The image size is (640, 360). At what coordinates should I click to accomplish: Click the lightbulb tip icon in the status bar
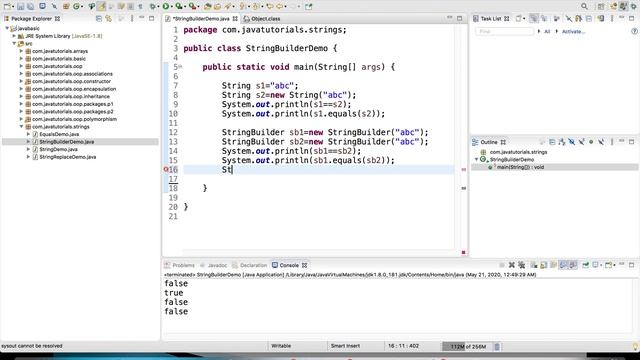click(635, 347)
